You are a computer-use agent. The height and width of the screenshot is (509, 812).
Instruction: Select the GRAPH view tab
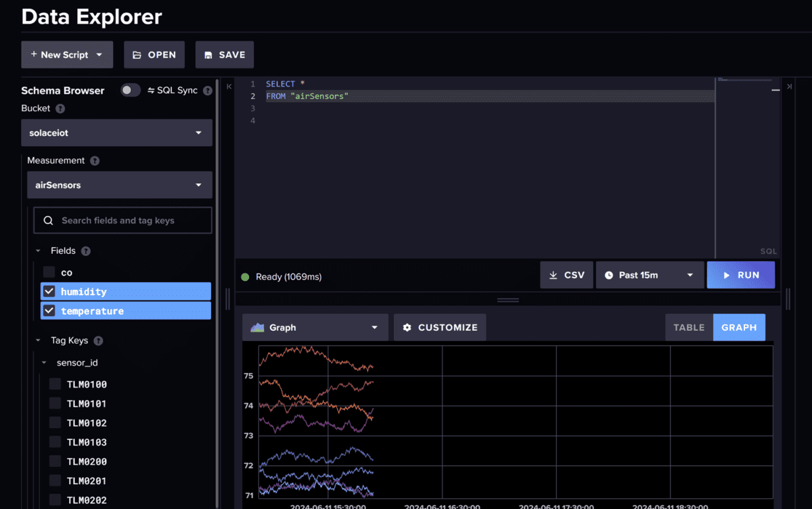(739, 328)
